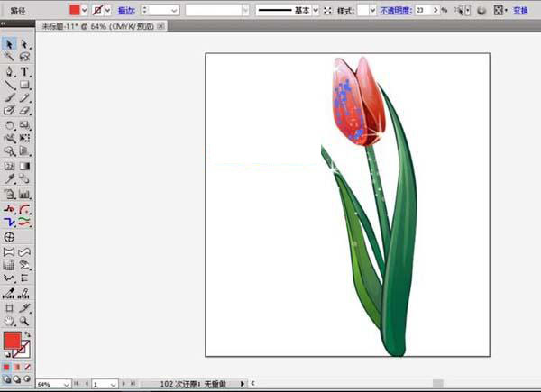
Task: Open brush definition dropdown
Action: point(245,10)
